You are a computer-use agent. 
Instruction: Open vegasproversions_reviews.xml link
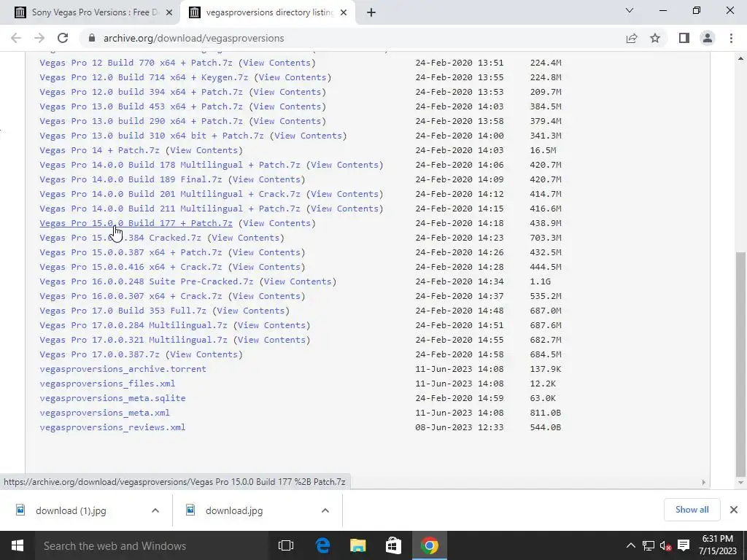(112, 427)
